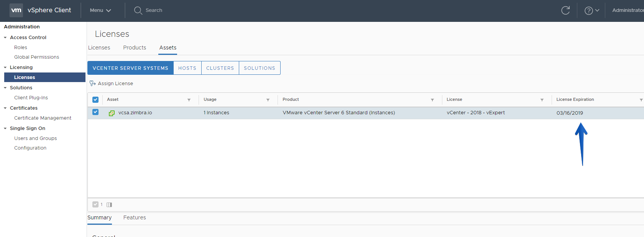The width and height of the screenshot is (644, 237).
Task: Open Roles in the sidebar
Action: (21, 48)
